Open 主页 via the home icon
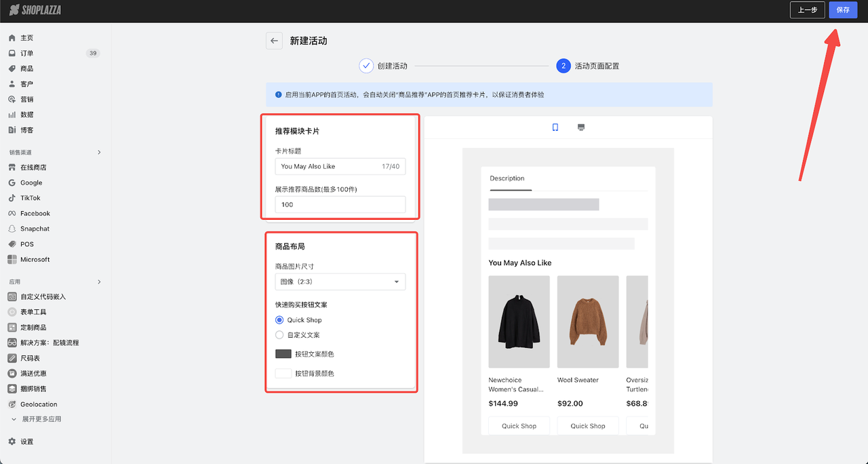Screen dimensions: 868x464 24,37
